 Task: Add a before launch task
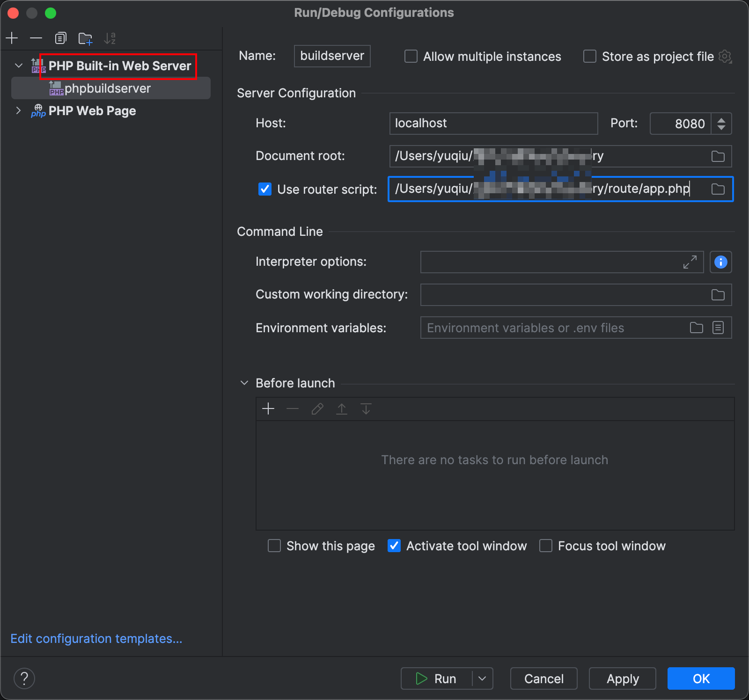268,409
